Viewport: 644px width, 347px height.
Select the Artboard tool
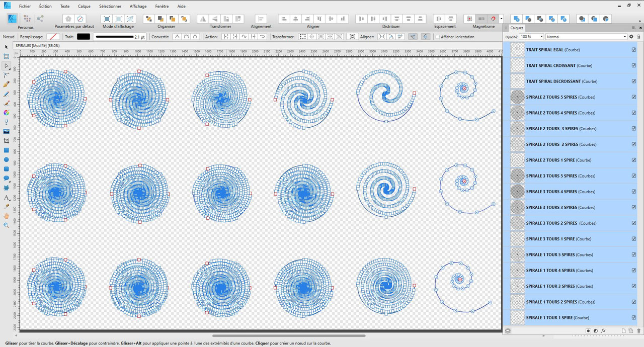point(7,56)
